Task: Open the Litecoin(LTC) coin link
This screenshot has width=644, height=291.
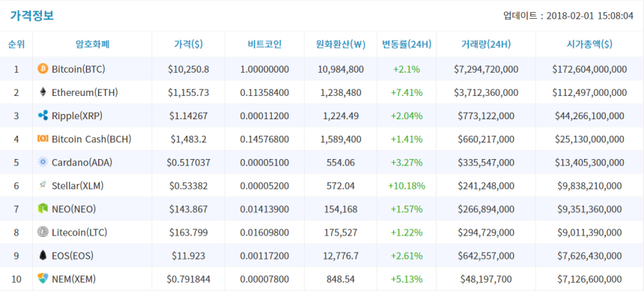Action: click(x=79, y=232)
